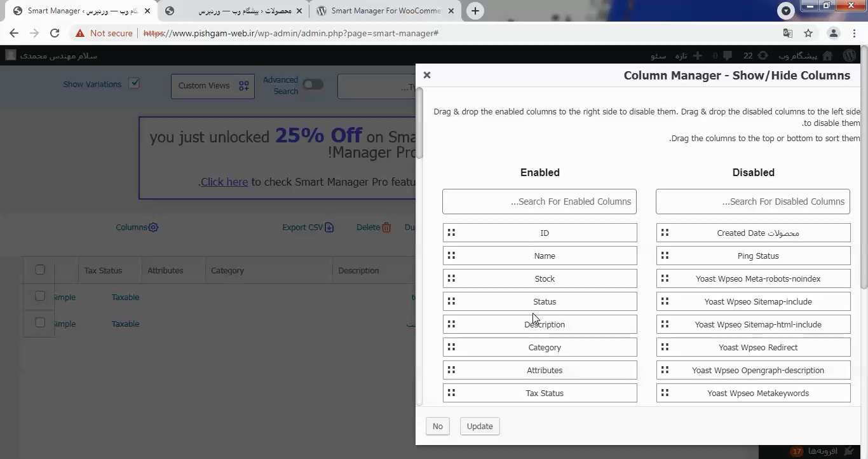The height and width of the screenshot is (459, 868).
Task: Click the Not secure site warning
Action: pyautogui.click(x=104, y=33)
